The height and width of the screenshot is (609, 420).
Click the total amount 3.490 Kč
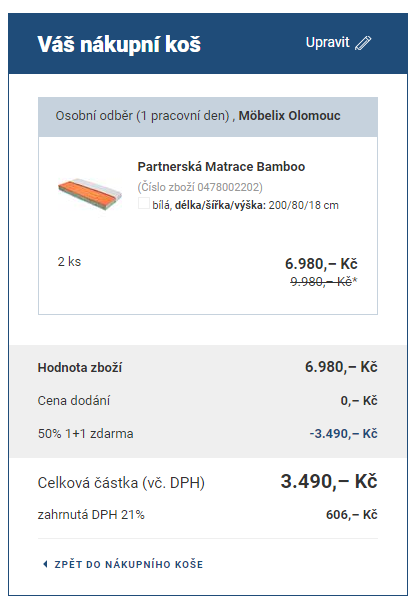(329, 482)
